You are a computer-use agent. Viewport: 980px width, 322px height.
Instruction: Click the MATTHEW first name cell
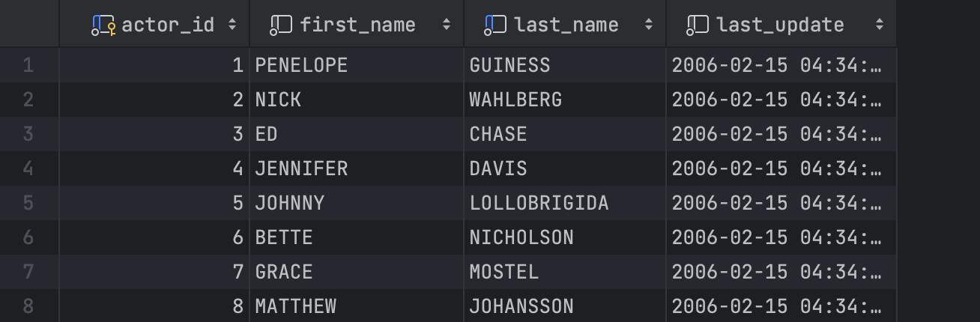pos(357,306)
